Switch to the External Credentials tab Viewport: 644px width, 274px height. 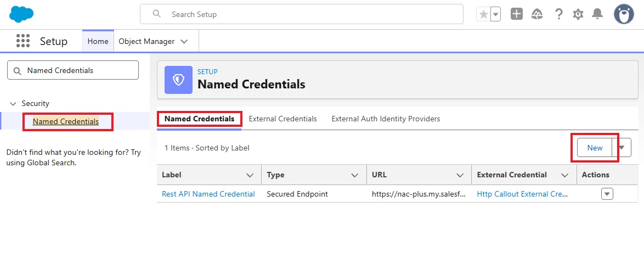(x=283, y=119)
